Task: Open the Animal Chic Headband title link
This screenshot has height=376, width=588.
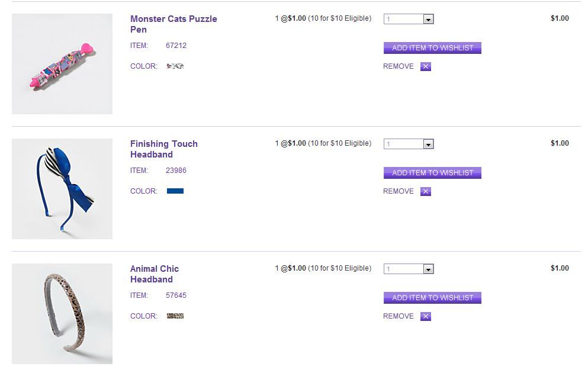Action: coord(154,274)
